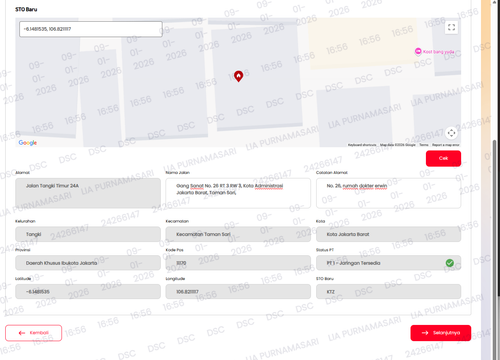Screen dimensions: 500x360
Task: Open Report a map error link
Action: point(446,145)
